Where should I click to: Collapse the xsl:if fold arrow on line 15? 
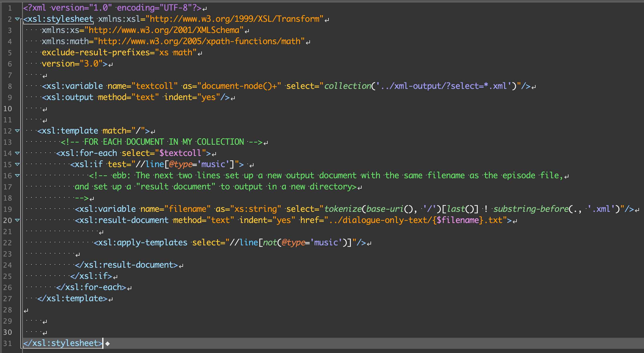coord(17,164)
